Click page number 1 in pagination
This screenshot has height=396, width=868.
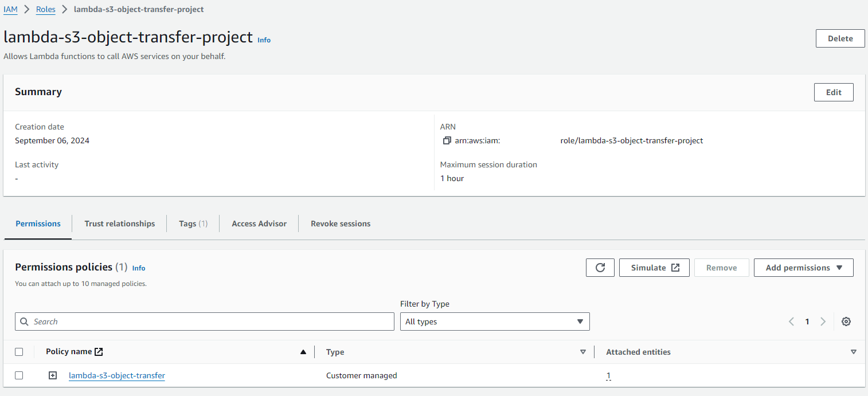pos(807,321)
